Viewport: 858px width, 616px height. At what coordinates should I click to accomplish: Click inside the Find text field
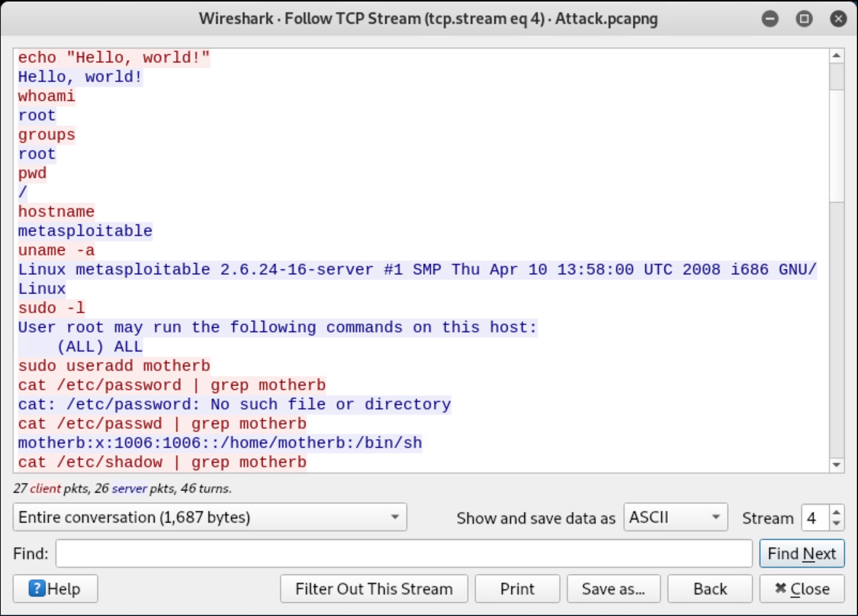tap(403, 553)
